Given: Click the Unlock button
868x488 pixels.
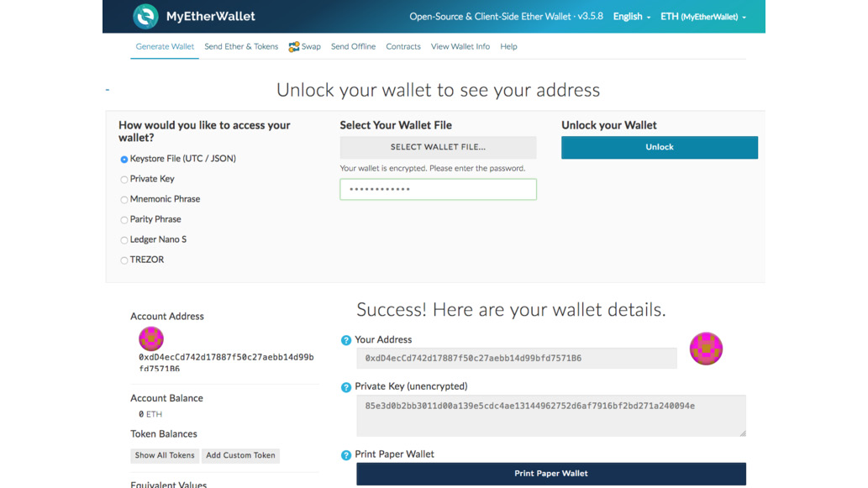Looking at the screenshot, I should coord(660,147).
